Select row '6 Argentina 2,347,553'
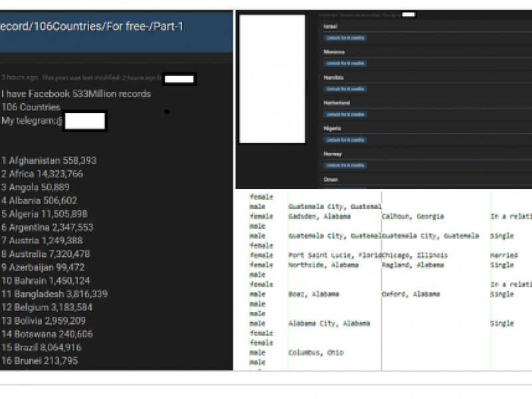Screen dimensions: 532x399 coord(47,227)
